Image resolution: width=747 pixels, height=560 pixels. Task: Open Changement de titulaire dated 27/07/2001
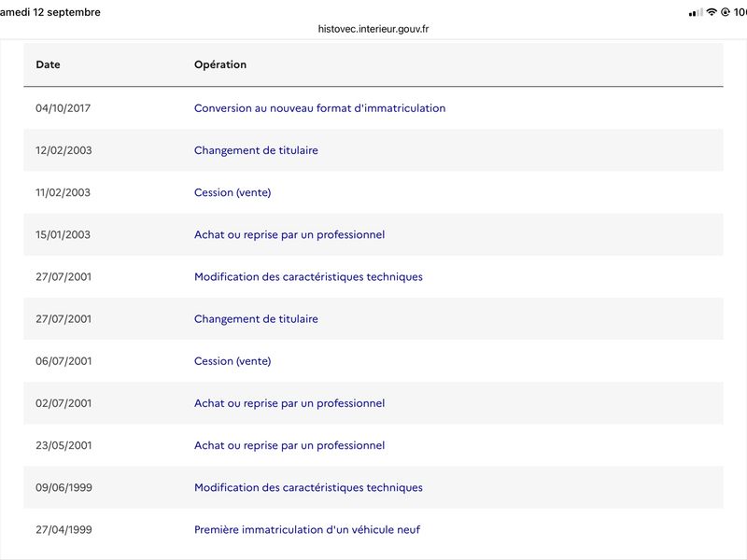click(x=256, y=319)
